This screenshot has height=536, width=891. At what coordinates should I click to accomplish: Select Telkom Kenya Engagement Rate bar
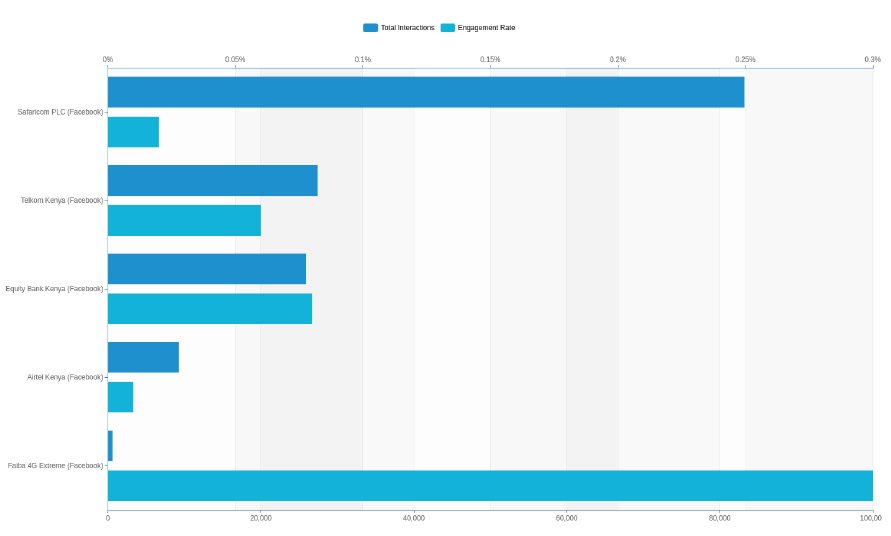point(184,221)
